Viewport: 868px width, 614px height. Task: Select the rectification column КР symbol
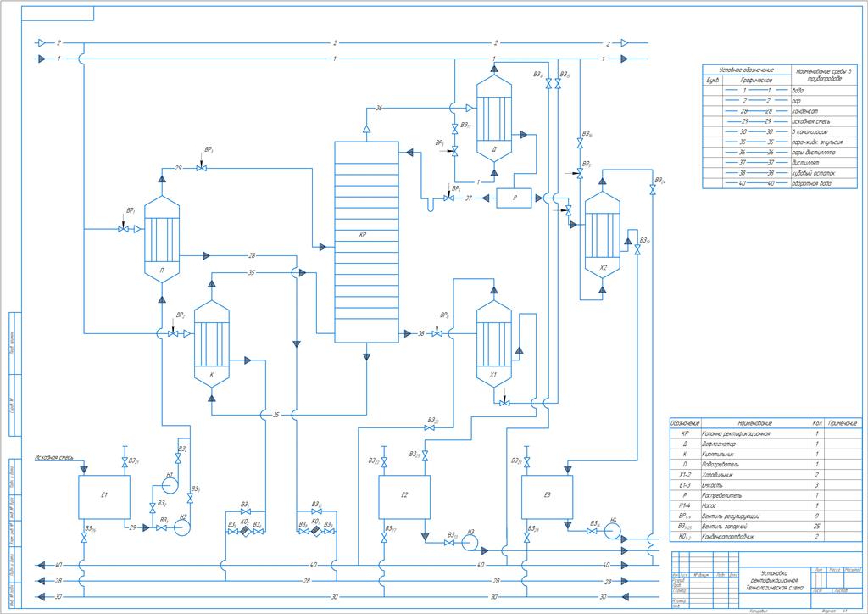point(366,242)
